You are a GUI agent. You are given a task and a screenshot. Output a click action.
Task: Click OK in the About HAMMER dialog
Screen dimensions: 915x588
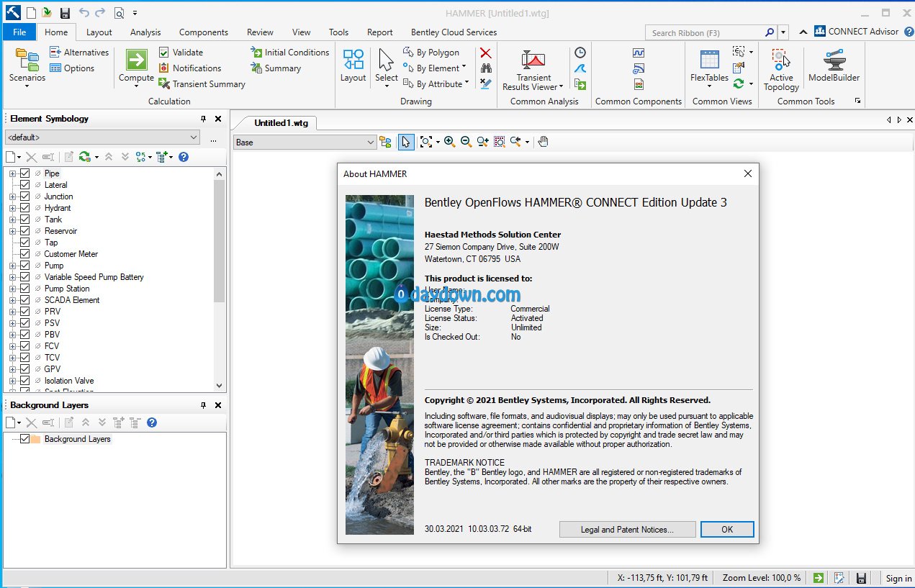point(727,530)
